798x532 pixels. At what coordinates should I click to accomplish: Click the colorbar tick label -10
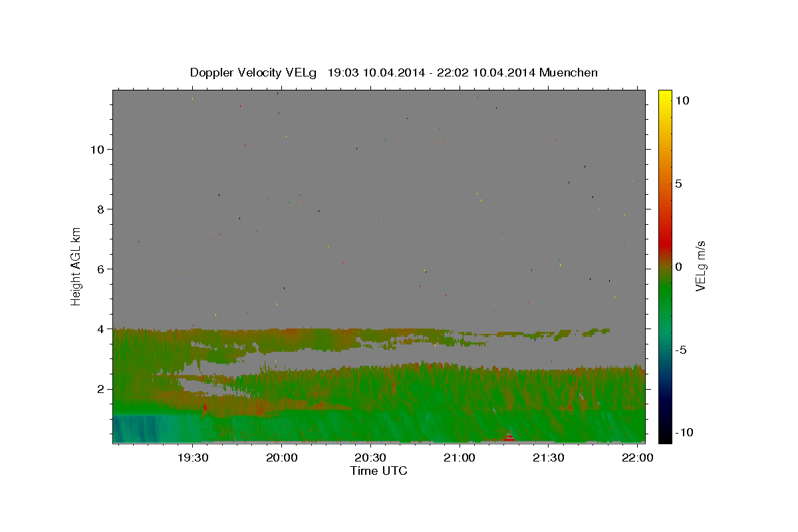pyautogui.click(x=684, y=433)
